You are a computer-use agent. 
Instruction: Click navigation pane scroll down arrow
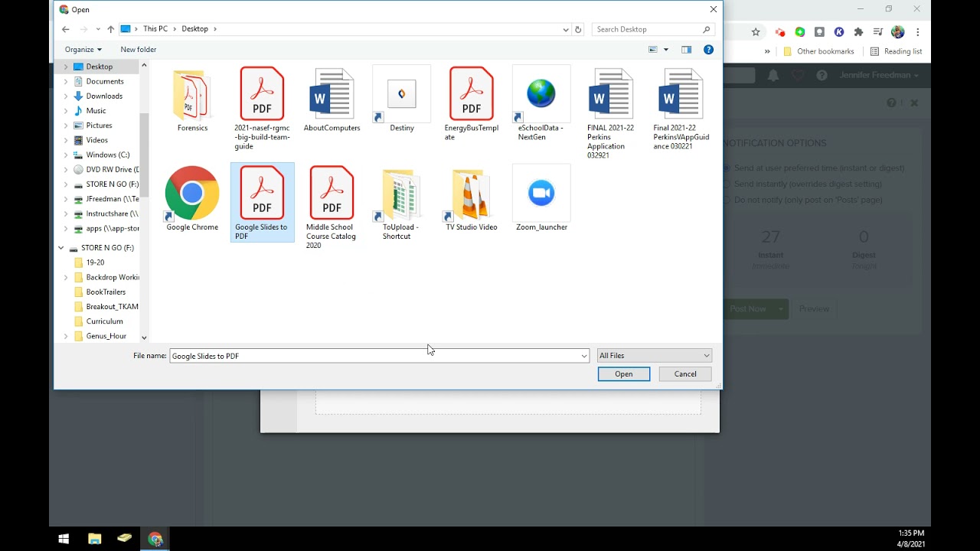pos(144,337)
